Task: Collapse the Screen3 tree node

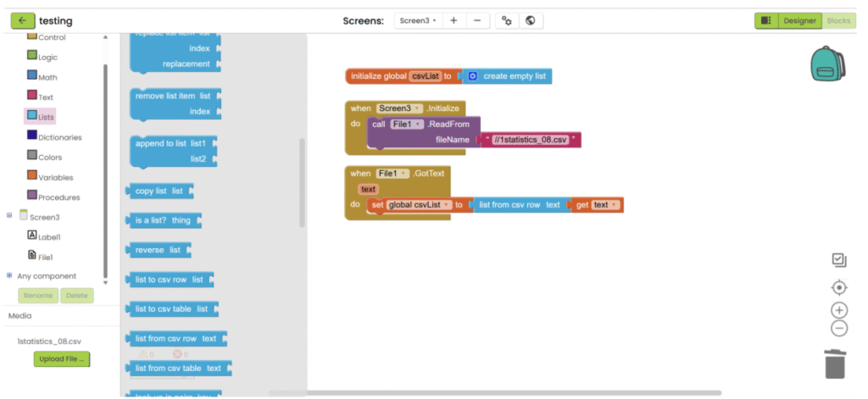Action: click(x=9, y=215)
